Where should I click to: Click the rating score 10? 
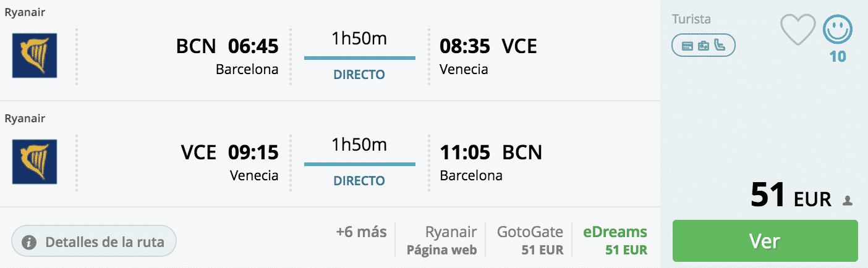pos(838,57)
